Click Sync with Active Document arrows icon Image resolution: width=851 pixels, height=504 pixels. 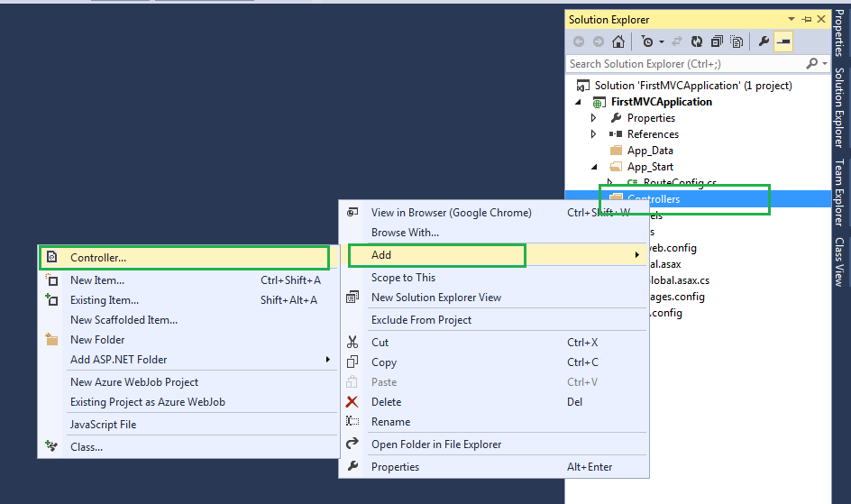677,41
